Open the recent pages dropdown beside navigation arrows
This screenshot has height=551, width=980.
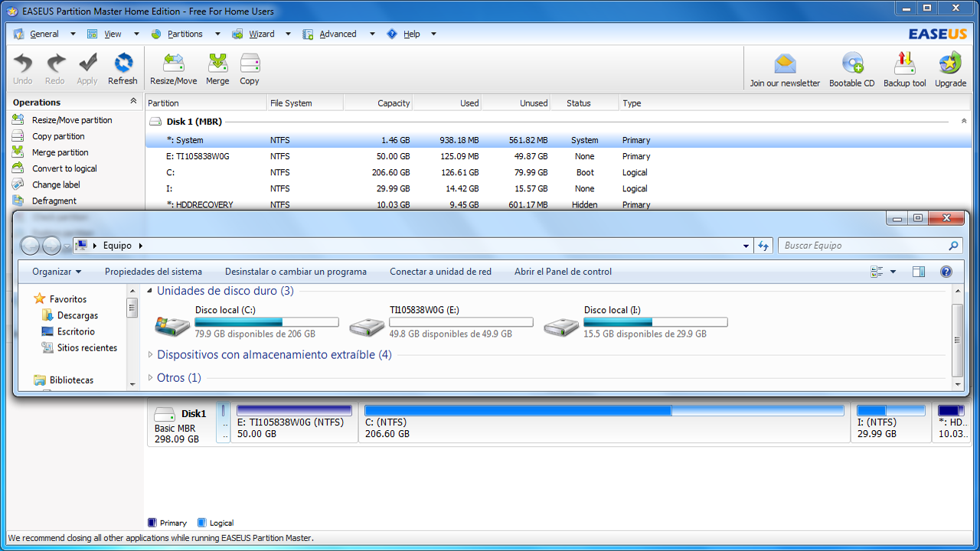[x=67, y=246]
